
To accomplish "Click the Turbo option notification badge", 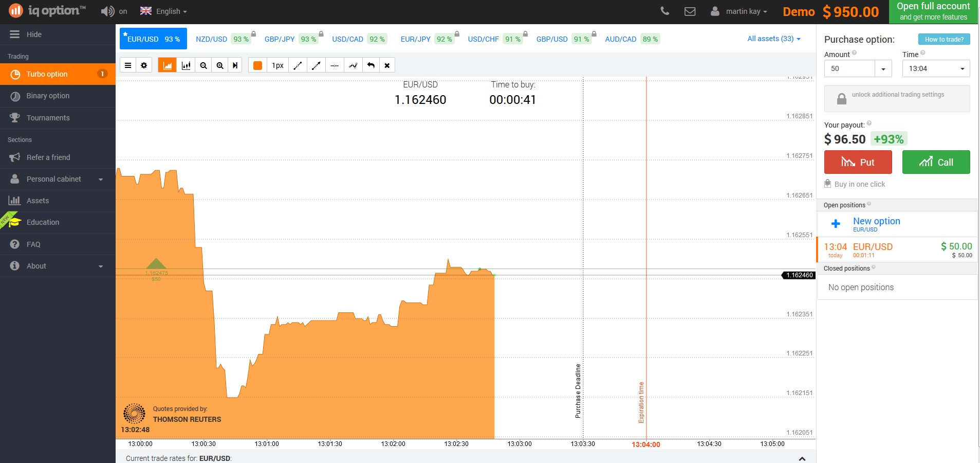I will pyautogui.click(x=102, y=74).
